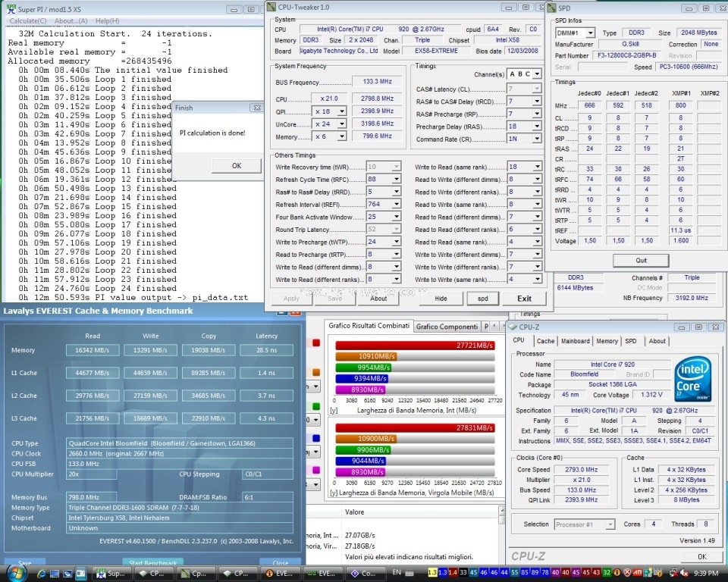Image resolution: width=728 pixels, height=582 pixels.
Task: Switch to the Memory tab in CPU-Z
Action: coord(607,341)
